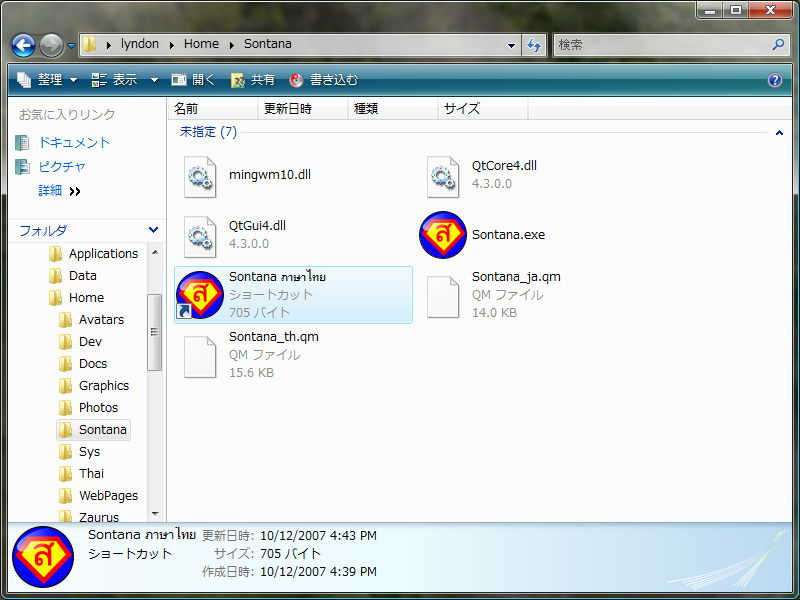Select the Sontana_ja.qm file icon
The image size is (800, 600).
[443, 295]
